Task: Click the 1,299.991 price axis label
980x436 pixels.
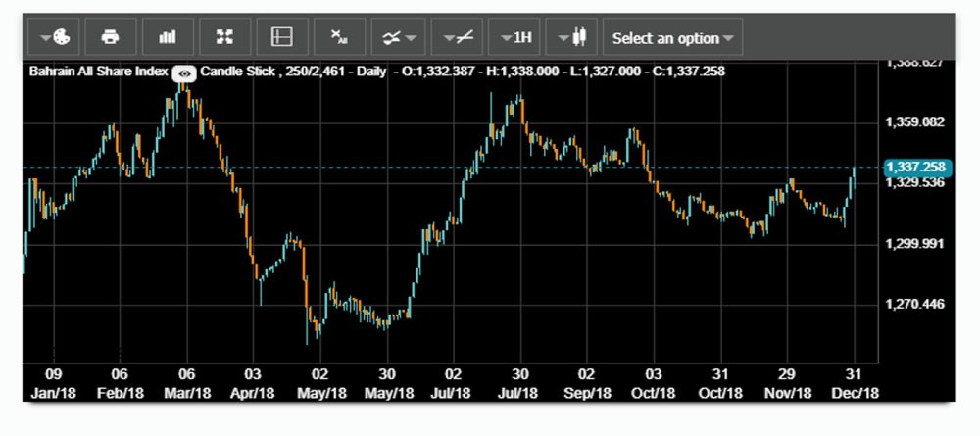Action: pyautogui.click(x=914, y=244)
